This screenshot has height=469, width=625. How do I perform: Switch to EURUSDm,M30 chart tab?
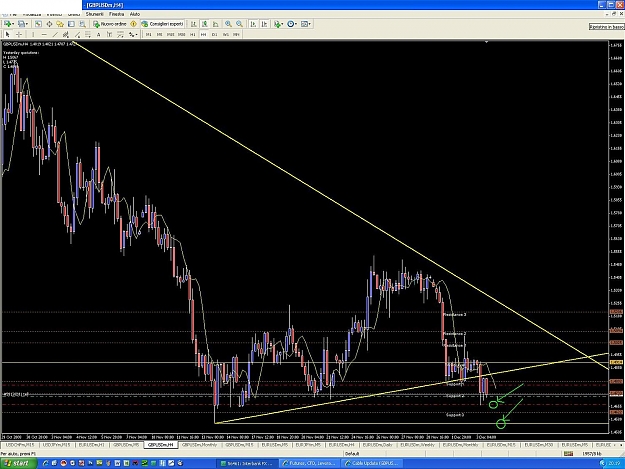click(539, 444)
